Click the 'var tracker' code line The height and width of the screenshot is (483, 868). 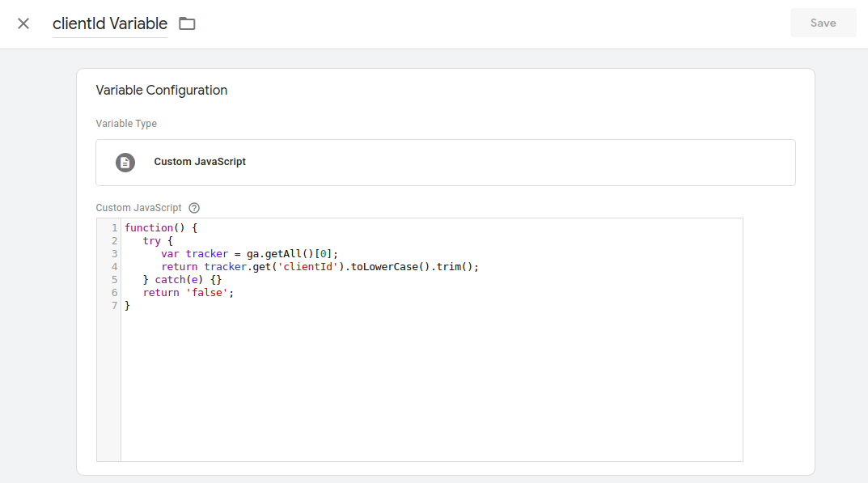coord(249,254)
